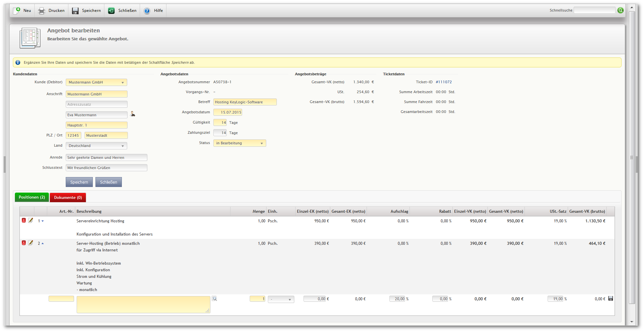Switch to the Positionen (2) tab
Screen dimensions: 644x332
[32, 197]
